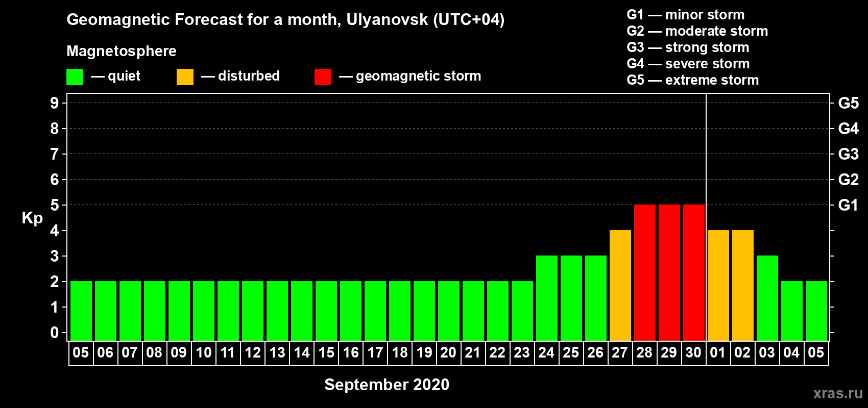Select the green bar for September 25
This screenshot has width=868, height=408.
571,298
